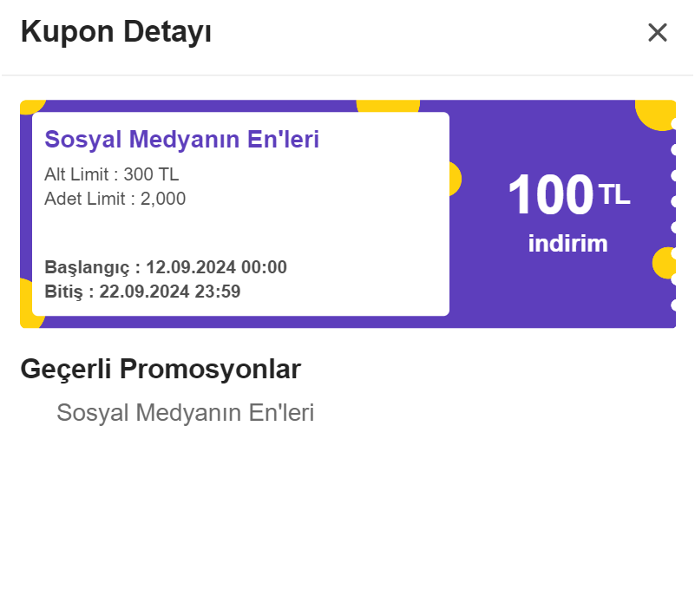Click the white perforated dots on coupon's edge
Screen dimensions: 695x616
[673, 201]
